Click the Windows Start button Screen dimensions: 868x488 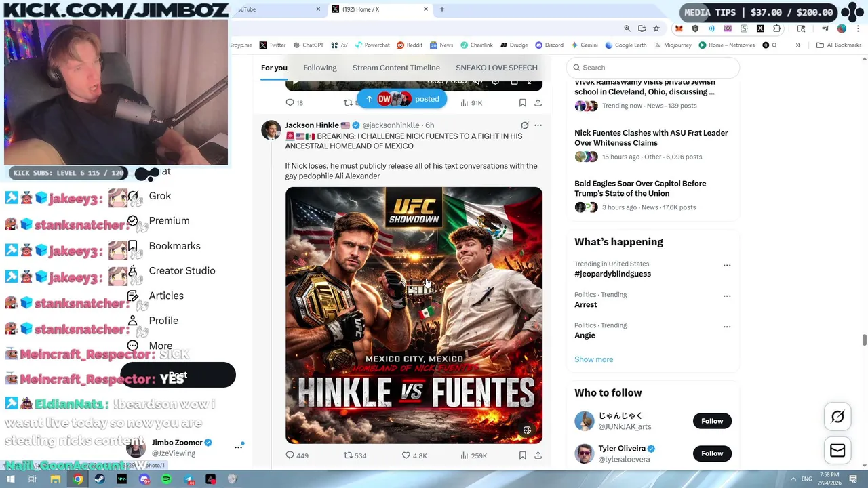[x=11, y=479]
